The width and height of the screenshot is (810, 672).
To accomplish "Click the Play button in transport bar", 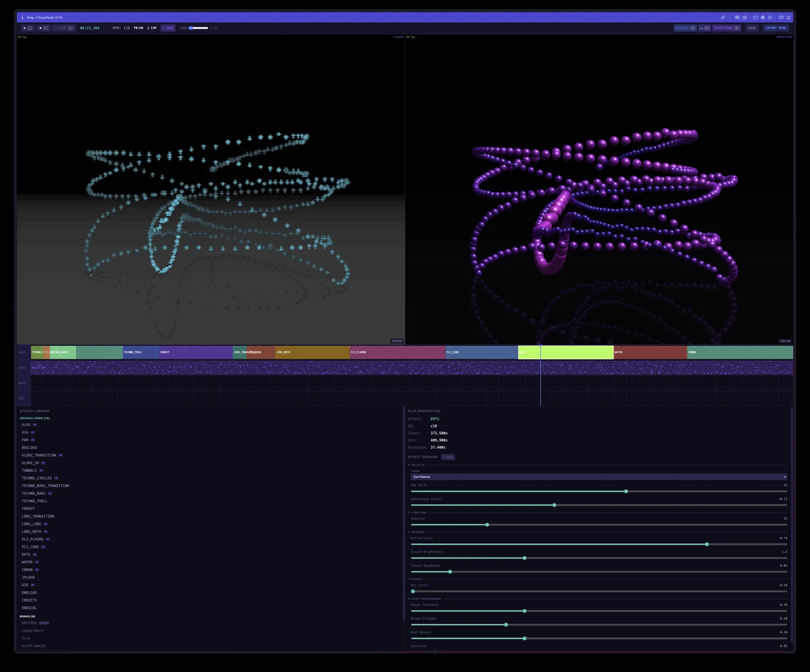I will (x=28, y=28).
